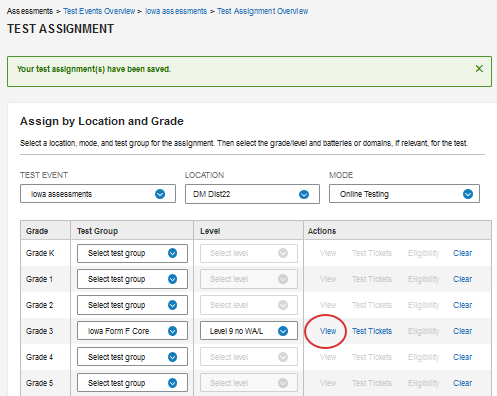Select test group for Grade 5

coord(132,383)
